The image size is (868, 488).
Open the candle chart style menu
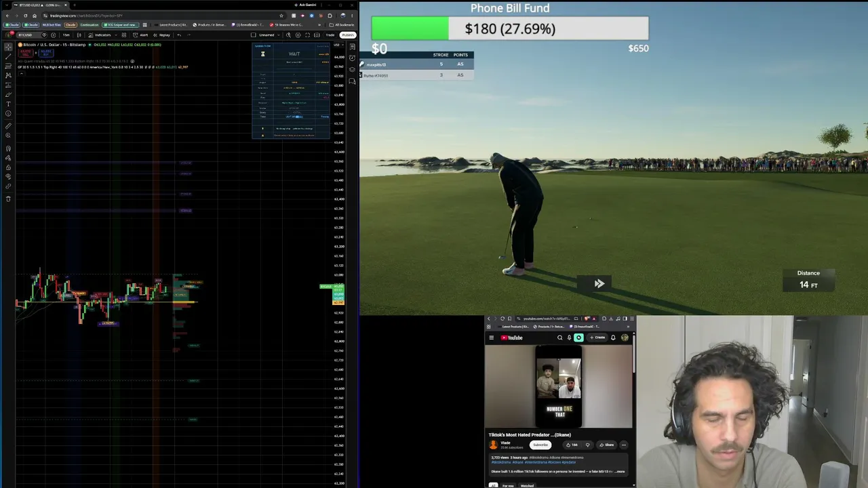coord(79,35)
